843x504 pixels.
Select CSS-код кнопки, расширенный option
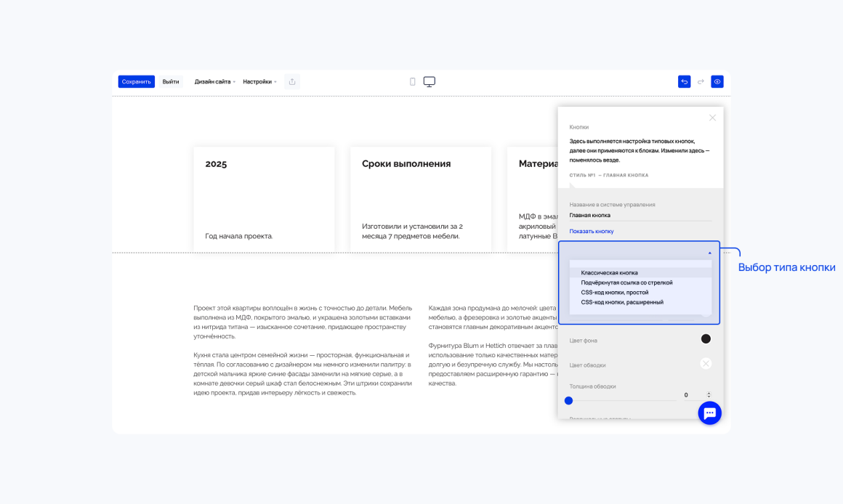tap(640, 302)
